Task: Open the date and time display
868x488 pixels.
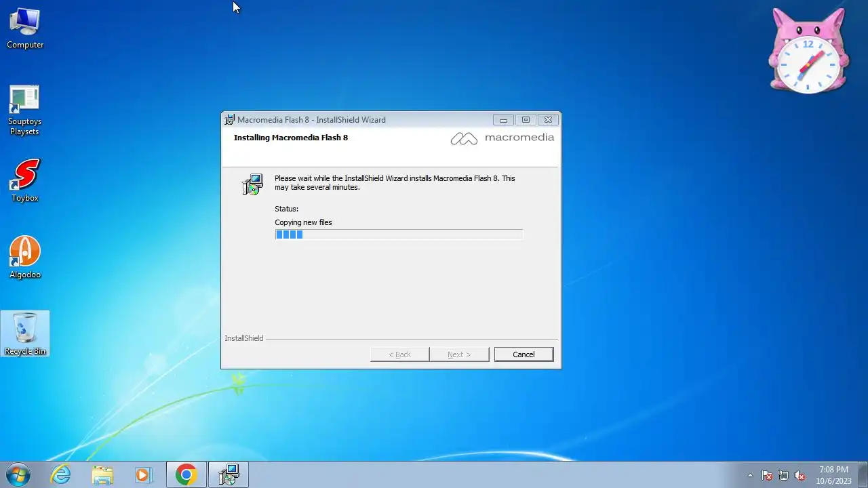Action: [x=833, y=475]
